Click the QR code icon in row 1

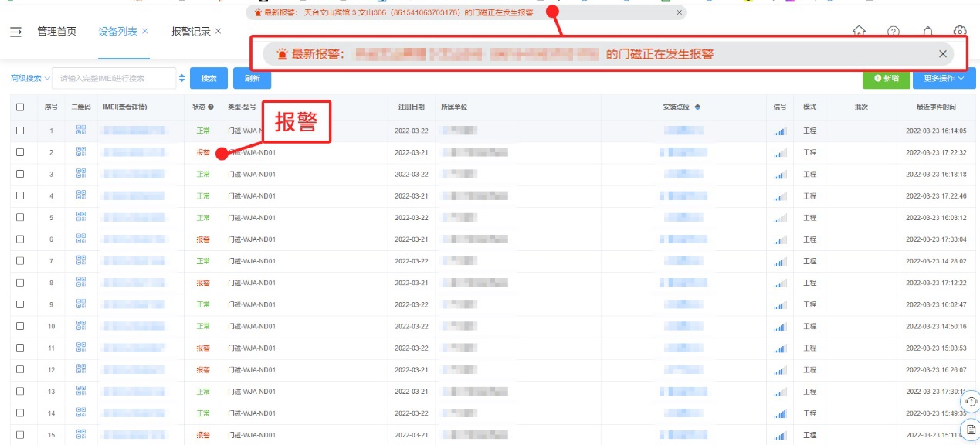pos(81,131)
